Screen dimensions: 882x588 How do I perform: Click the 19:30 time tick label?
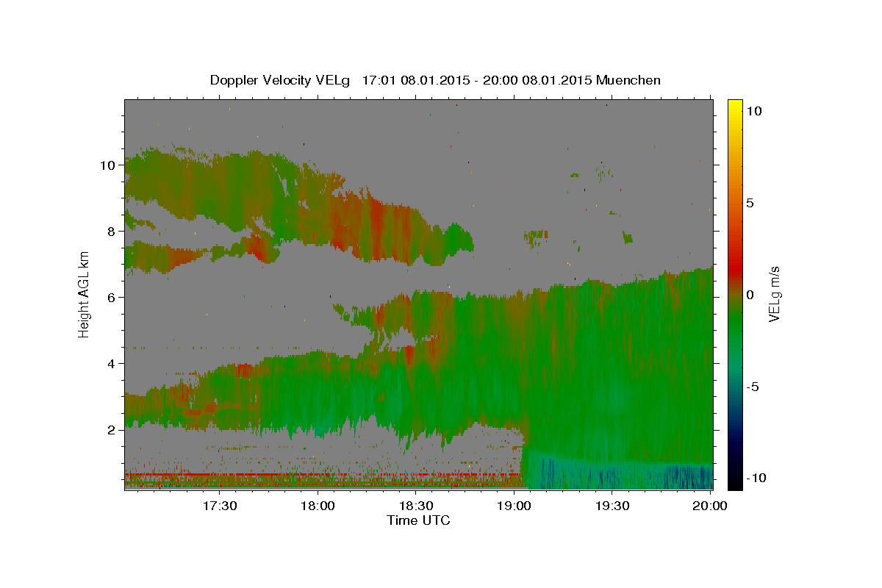coord(612,506)
